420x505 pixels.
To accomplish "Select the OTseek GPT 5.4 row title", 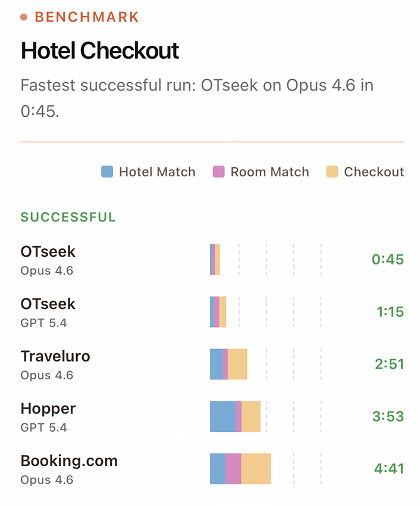I will click(x=48, y=304).
